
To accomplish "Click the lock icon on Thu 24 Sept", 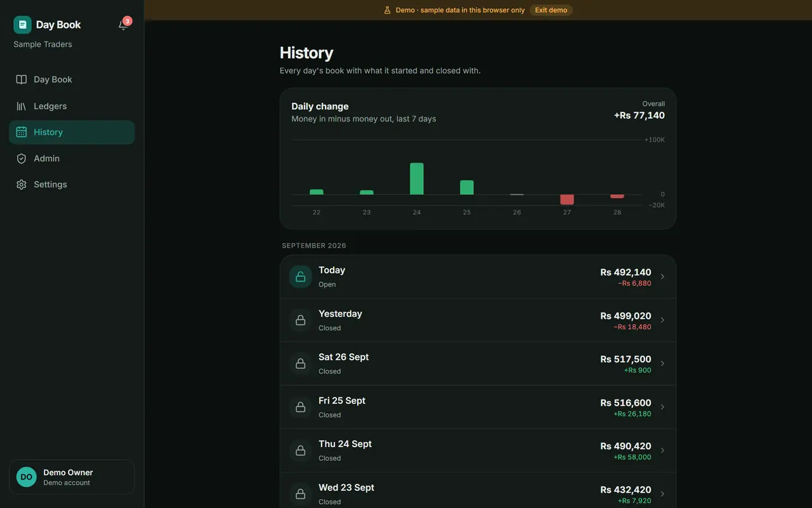I will click(x=301, y=451).
